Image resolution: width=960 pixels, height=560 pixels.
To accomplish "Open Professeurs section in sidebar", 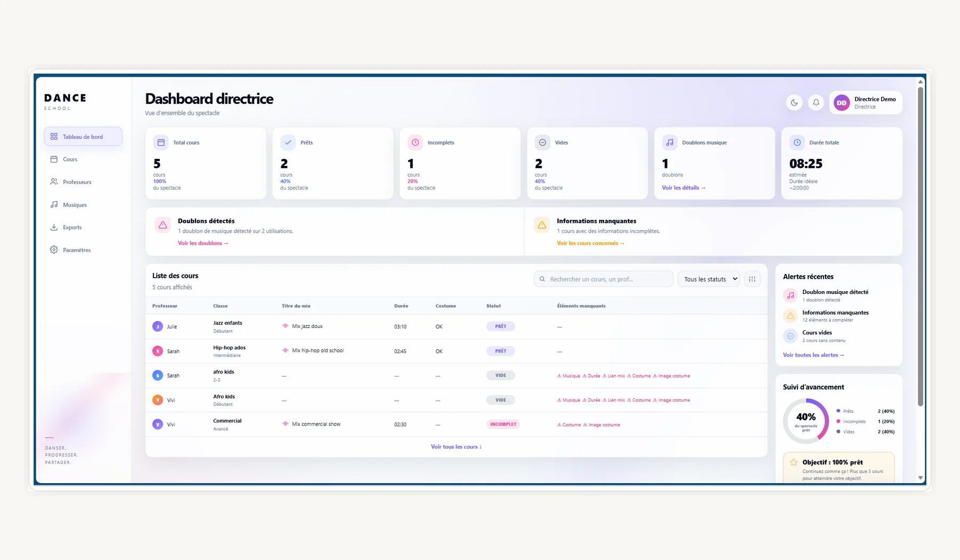I will pos(83,182).
